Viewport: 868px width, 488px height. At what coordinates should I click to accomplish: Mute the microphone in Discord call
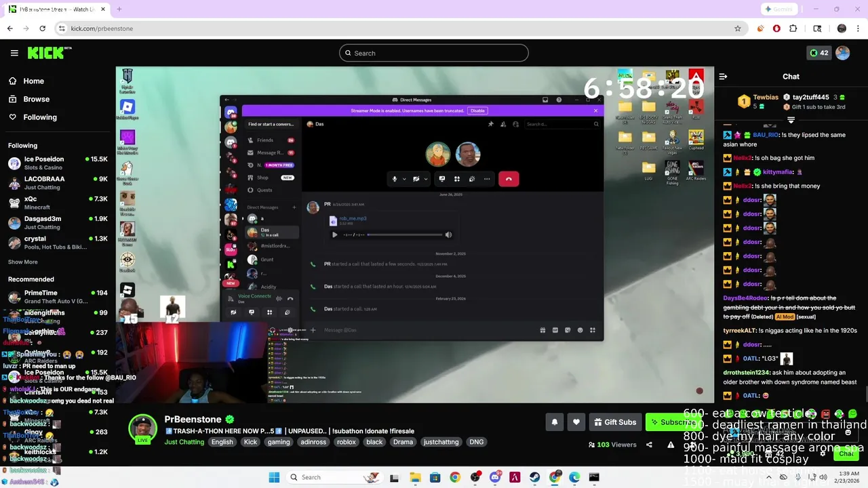tap(394, 179)
